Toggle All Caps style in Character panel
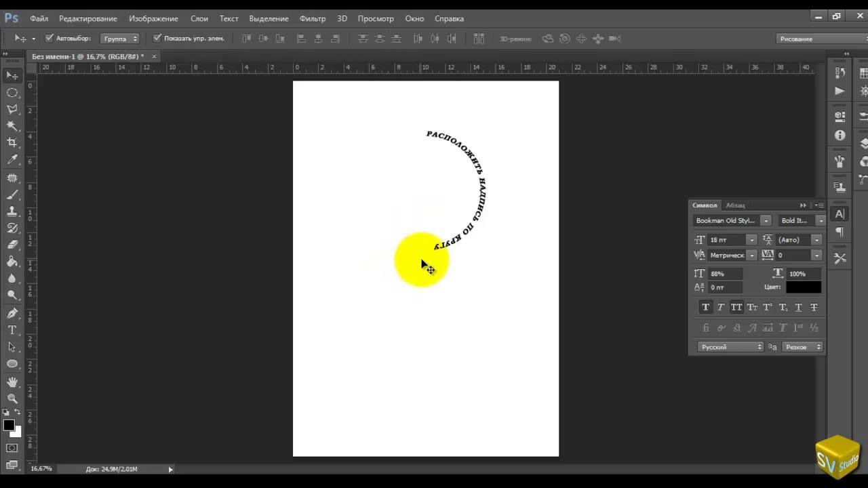This screenshot has height=488, width=868. click(x=736, y=307)
